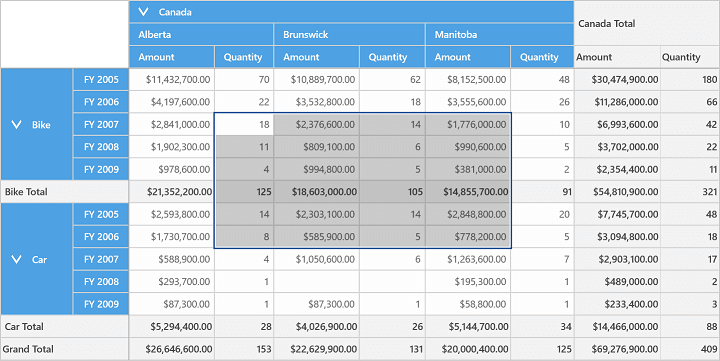Click the Car Total row header
Image resolution: width=720 pixels, height=361 pixels.
tap(65, 327)
